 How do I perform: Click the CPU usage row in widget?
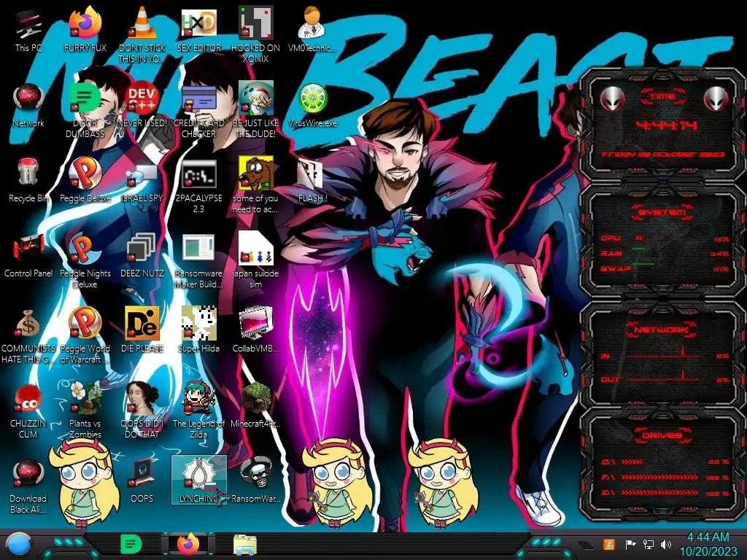[664, 238]
